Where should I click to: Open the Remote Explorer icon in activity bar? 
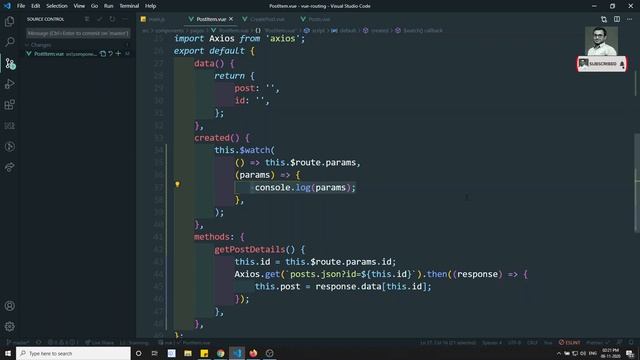[9, 126]
